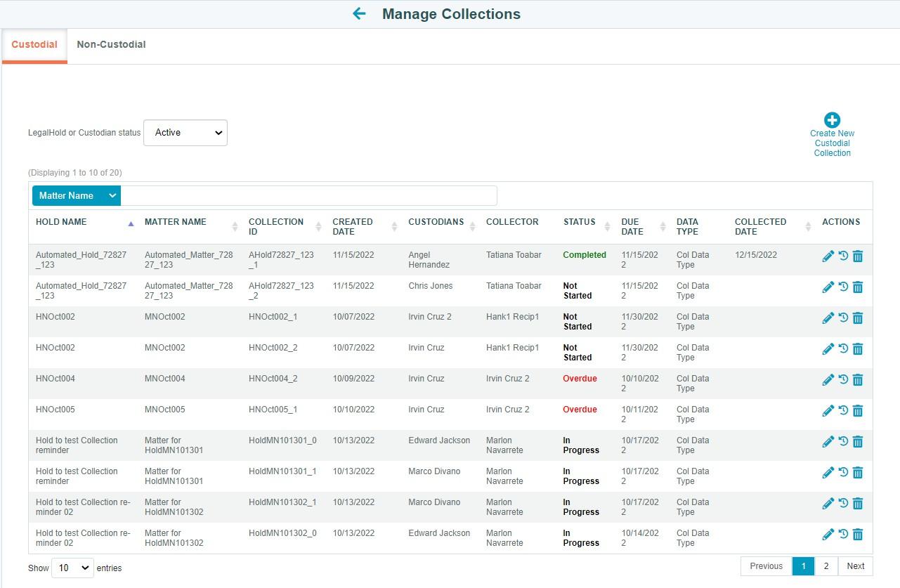Edit collection HoldMN101301_0
This screenshot has width=900, height=588.
828,442
